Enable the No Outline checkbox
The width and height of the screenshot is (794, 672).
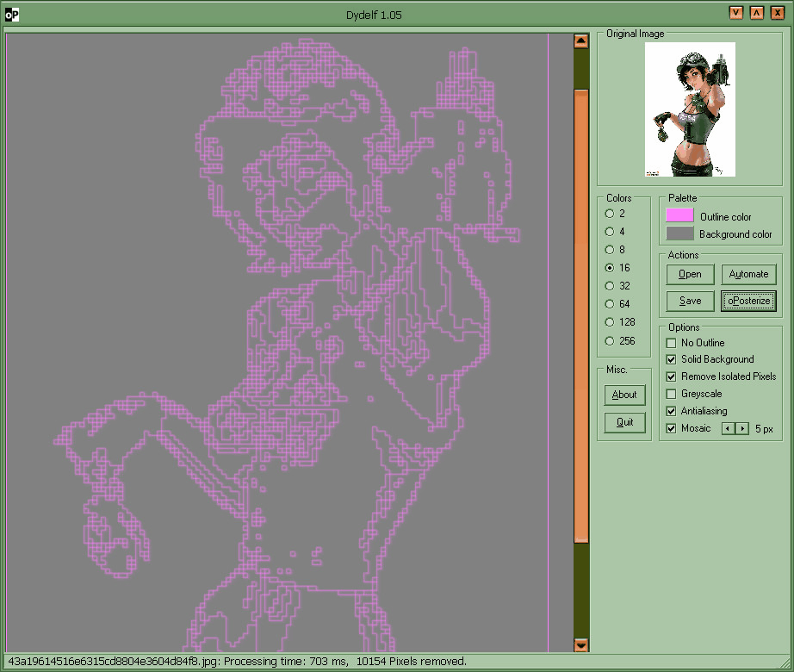[x=672, y=343]
